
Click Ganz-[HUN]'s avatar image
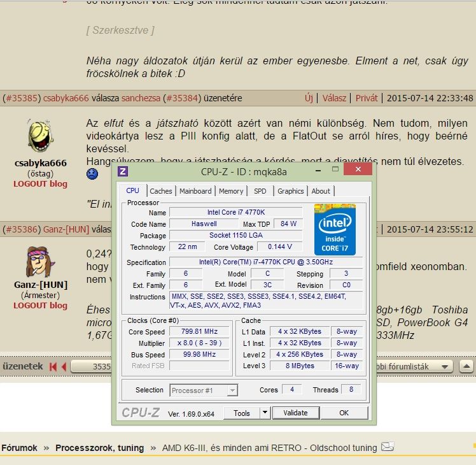(x=40, y=262)
